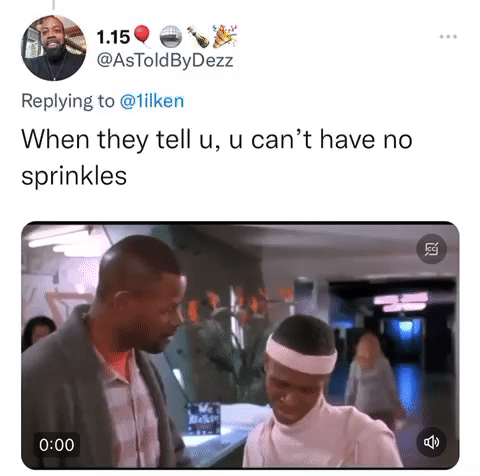This screenshot has height=476, width=480.
Task: Click the champagne bottle emoji
Action: (198, 36)
